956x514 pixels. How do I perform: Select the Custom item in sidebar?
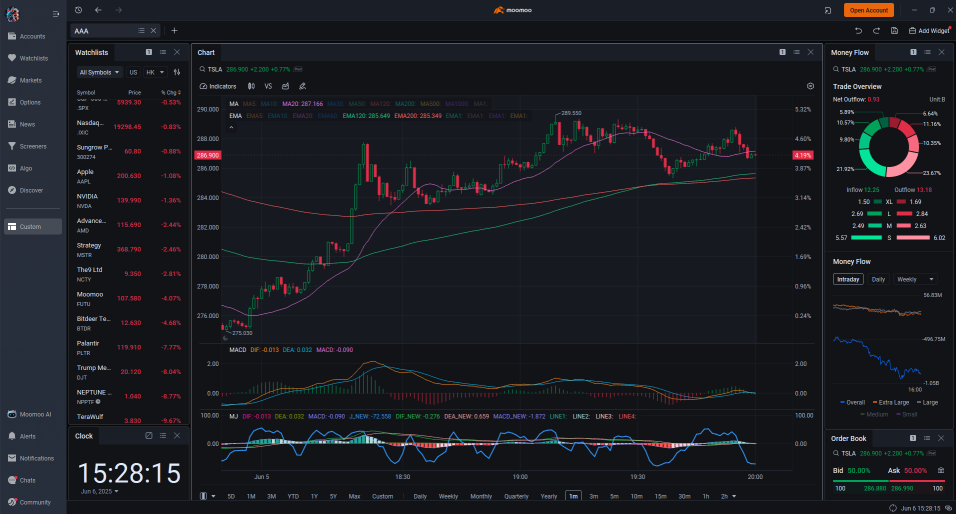tap(33, 227)
